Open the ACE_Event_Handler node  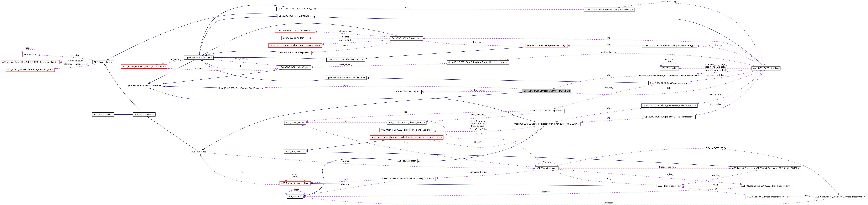(103, 62)
